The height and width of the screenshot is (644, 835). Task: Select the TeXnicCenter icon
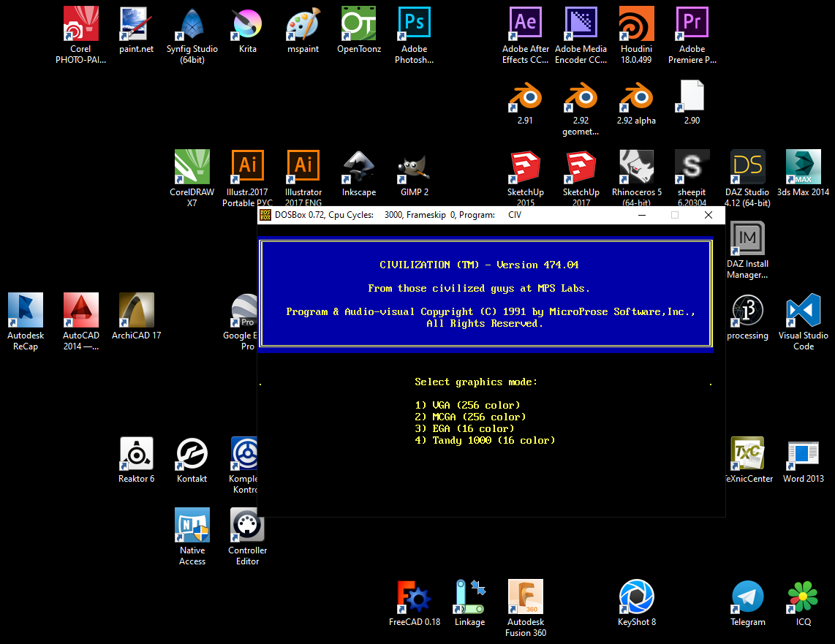coord(748,454)
